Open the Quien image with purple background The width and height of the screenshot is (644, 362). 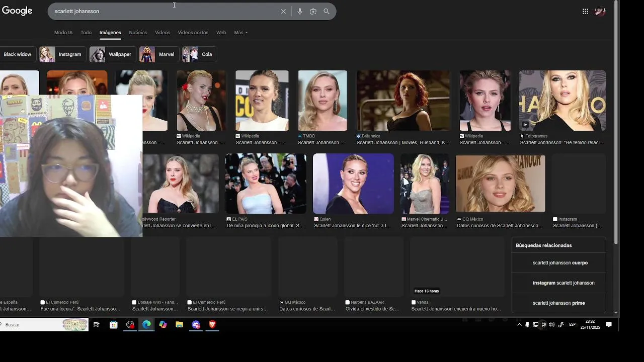pos(353,184)
